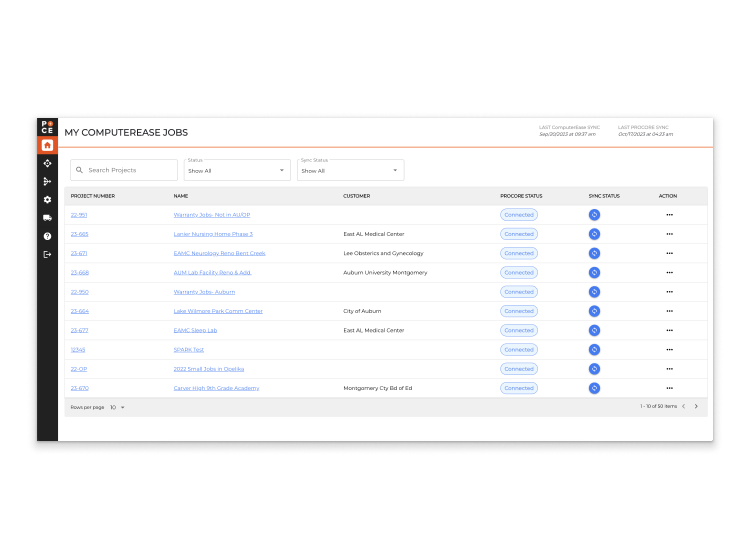The width and height of the screenshot is (750, 560).
Task: Click customer cell City of Auburn
Action: coord(363,311)
